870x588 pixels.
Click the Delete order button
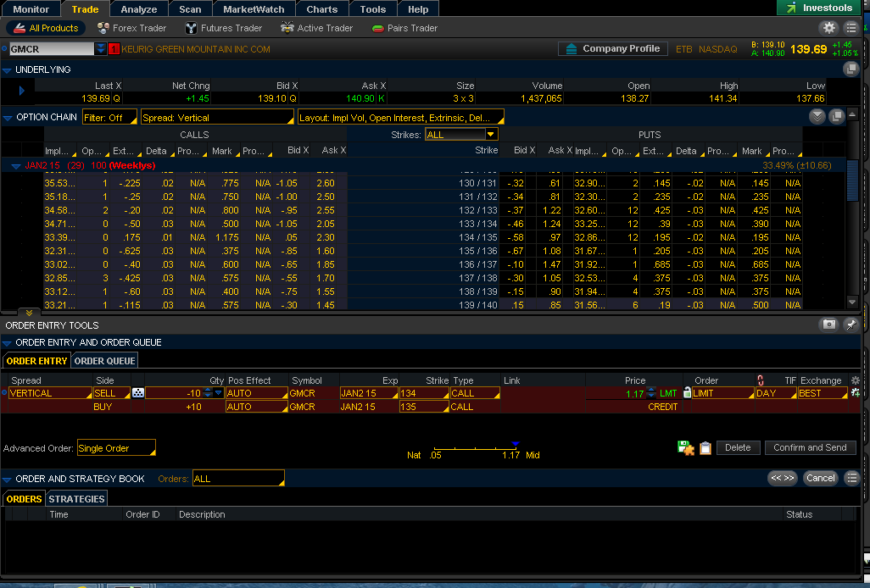click(738, 447)
